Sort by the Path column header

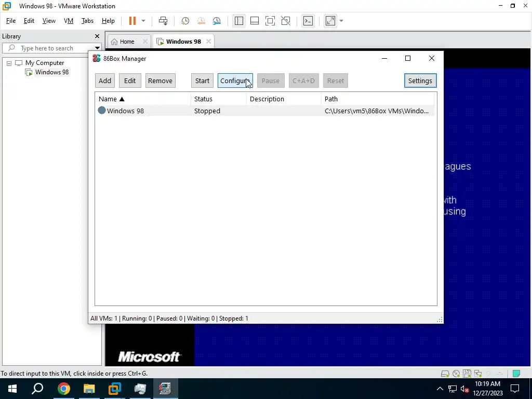pos(377,99)
